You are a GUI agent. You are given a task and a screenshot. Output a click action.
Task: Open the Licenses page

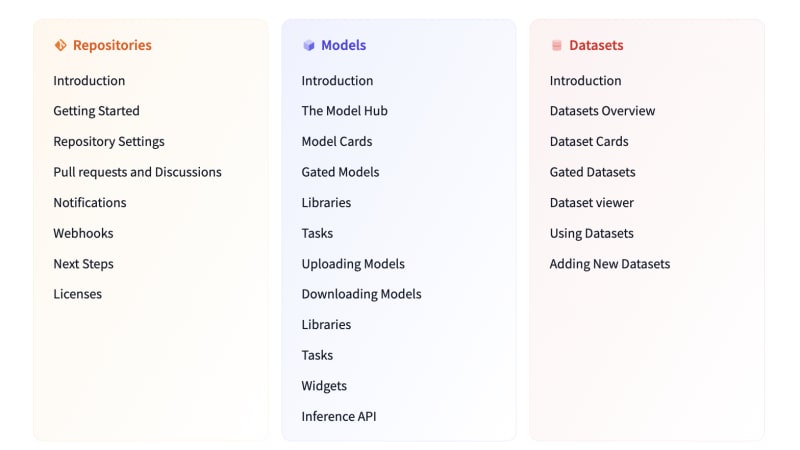click(78, 294)
